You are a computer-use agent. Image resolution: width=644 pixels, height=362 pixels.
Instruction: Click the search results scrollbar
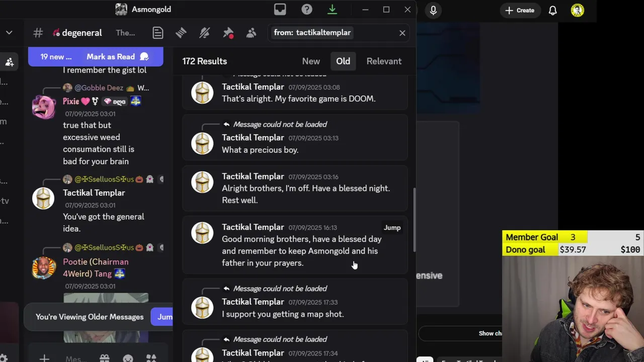point(414,220)
